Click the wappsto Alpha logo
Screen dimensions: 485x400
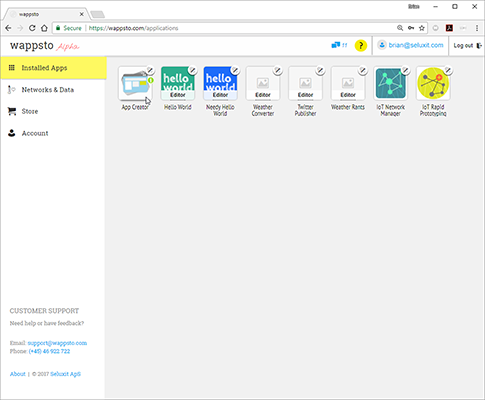[45, 46]
